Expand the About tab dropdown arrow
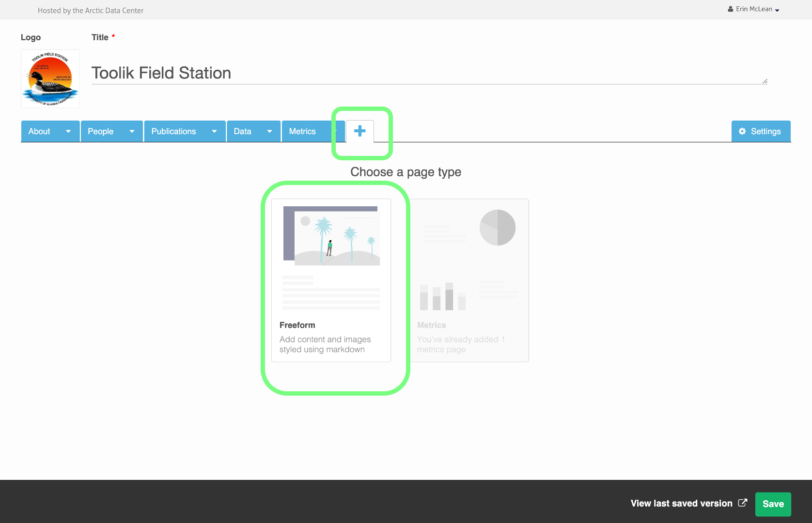 tap(68, 131)
